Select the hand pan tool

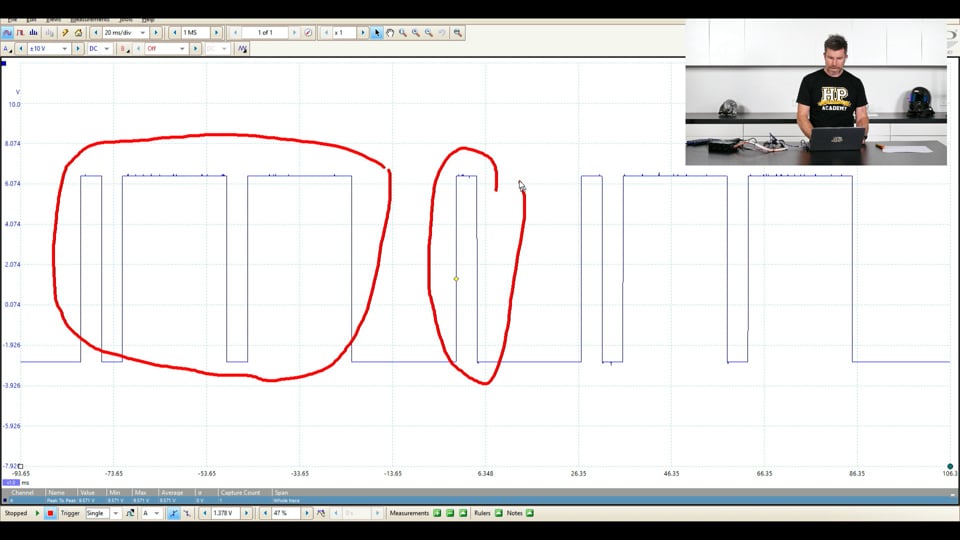click(x=390, y=32)
